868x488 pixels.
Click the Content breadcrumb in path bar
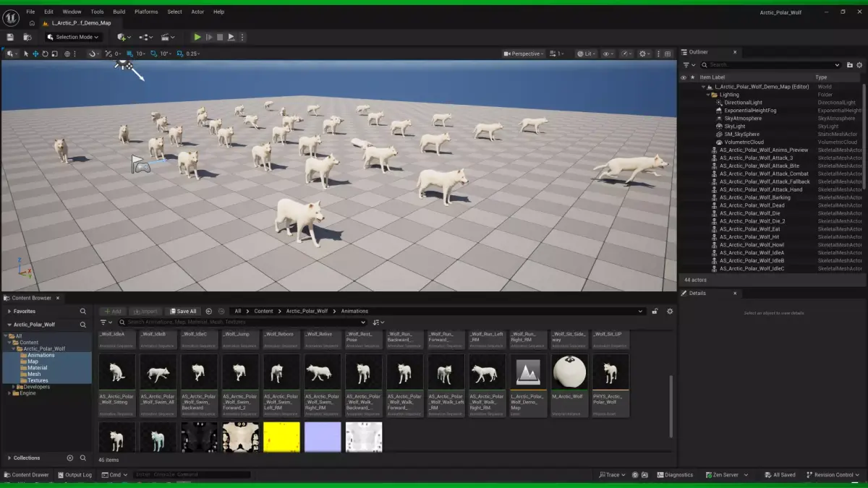click(264, 311)
